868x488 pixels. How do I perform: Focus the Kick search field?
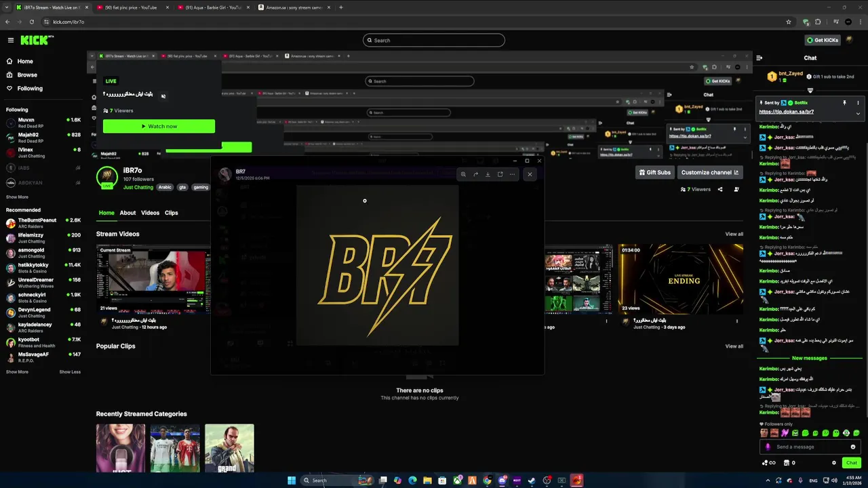click(x=434, y=40)
